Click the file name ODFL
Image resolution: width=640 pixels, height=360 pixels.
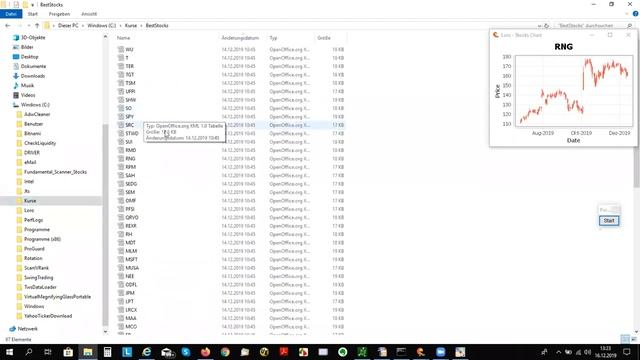(x=131, y=284)
